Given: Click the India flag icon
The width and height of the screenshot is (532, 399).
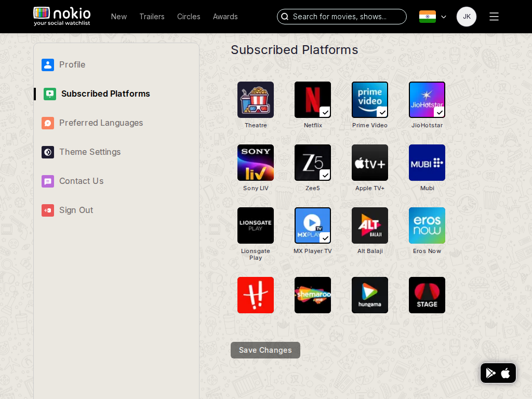Looking at the screenshot, I should pos(428,17).
